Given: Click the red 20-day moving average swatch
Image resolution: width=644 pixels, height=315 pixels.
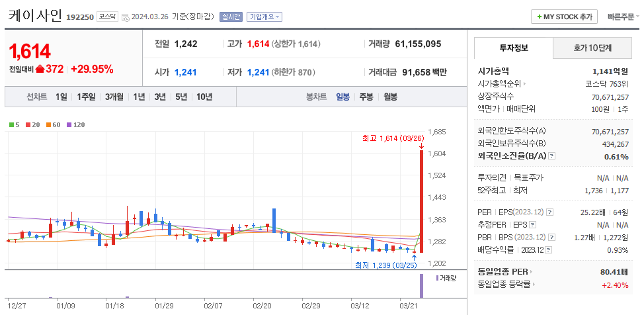Looking at the screenshot, I should click(28, 124).
